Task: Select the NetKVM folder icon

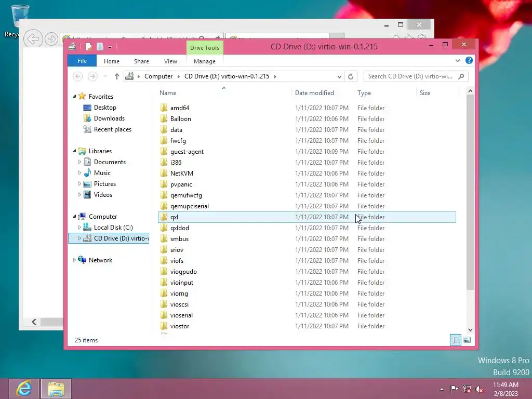Action: (x=164, y=174)
